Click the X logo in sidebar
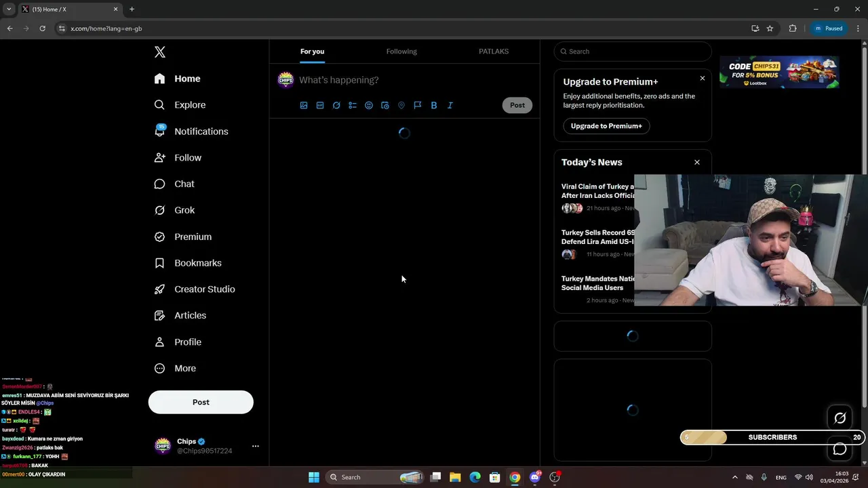Screen dimensions: 868x488 tap(159, 52)
